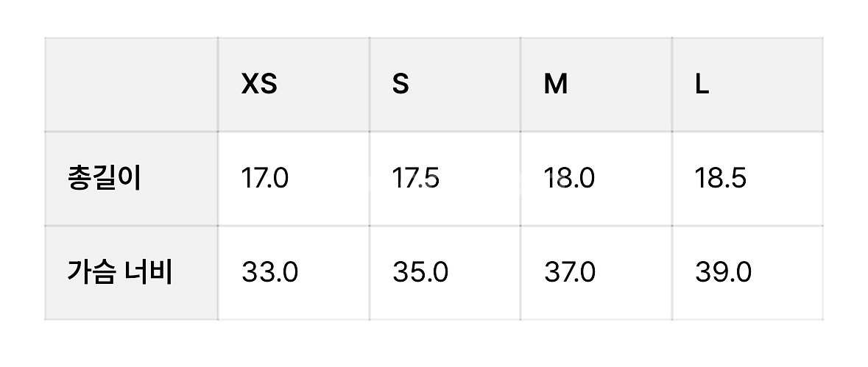Viewport: 868px width, 367px height.
Task: Select the 18.0 value cell
Action: [569, 179]
